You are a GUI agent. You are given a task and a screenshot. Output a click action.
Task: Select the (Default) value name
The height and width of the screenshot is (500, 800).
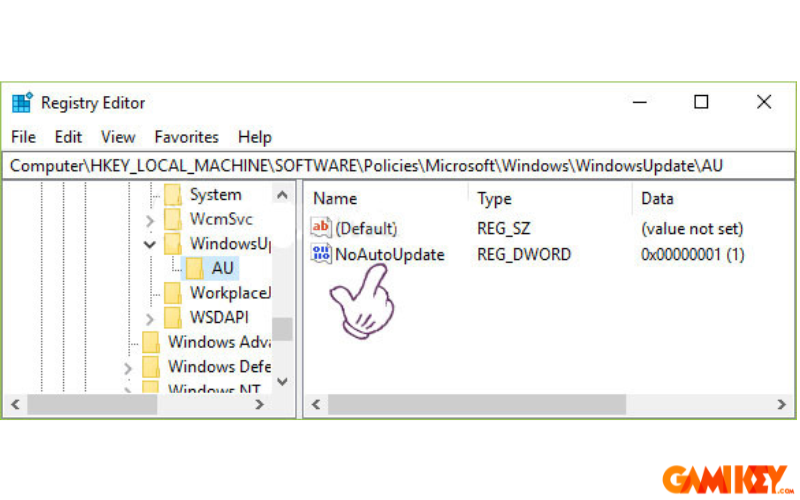pyautogui.click(x=366, y=229)
